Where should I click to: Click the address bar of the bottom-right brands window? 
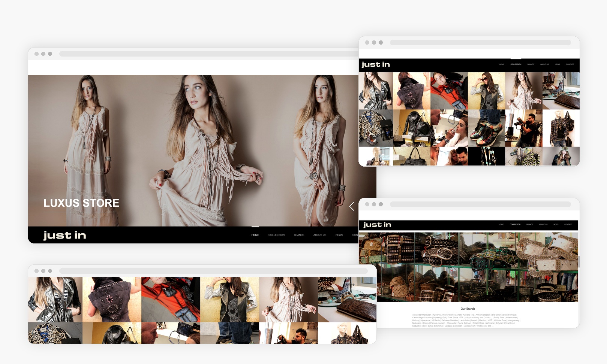(x=480, y=204)
